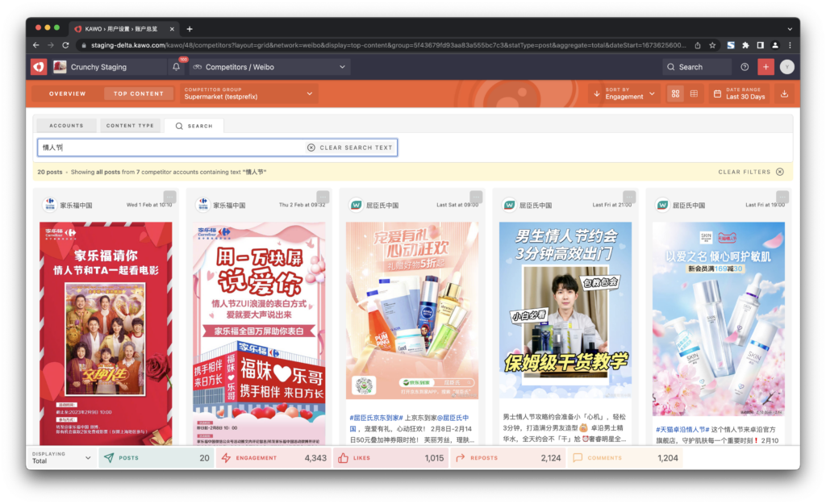
Task: Click the browser address bar URL
Action: tap(388, 45)
